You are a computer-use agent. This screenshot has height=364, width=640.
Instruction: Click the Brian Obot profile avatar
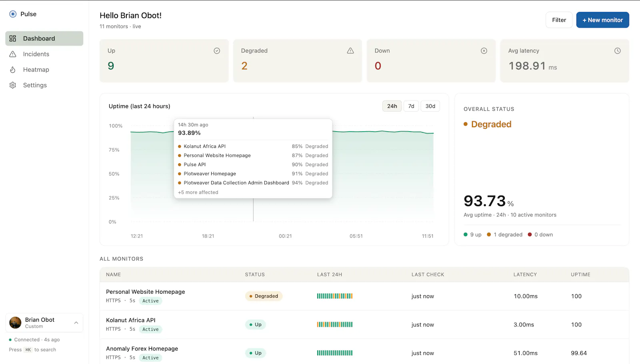(x=15, y=323)
